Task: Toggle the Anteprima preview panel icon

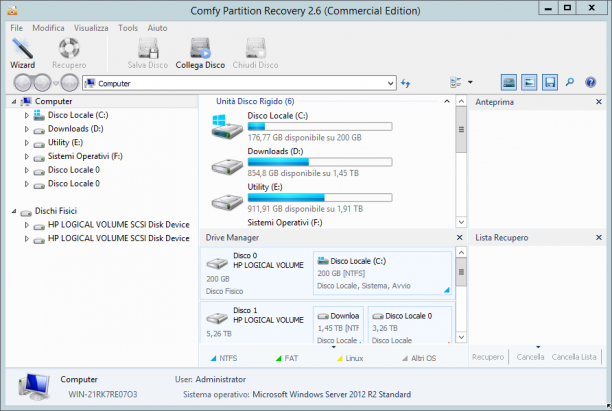Action: pyautogui.click(x=529, y=82)
